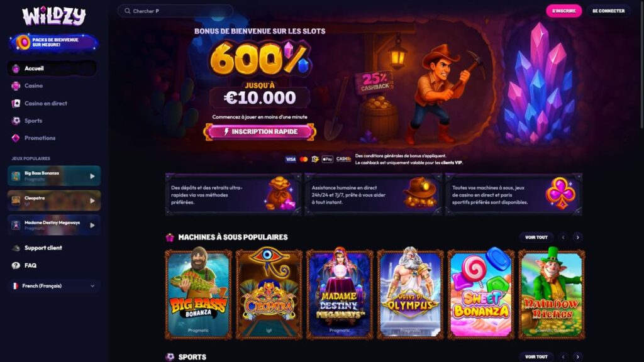This screenshot has width=644, height=362.
Task: Click the Sports soccer ball icon
Action: [x=16, y=121]
